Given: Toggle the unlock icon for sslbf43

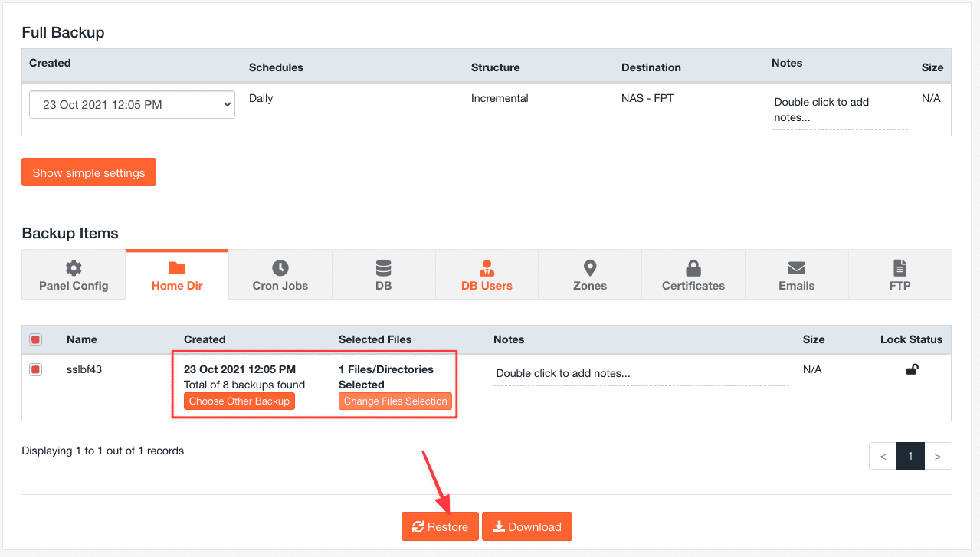Looking at the screenshot, I should coord(912,370).
